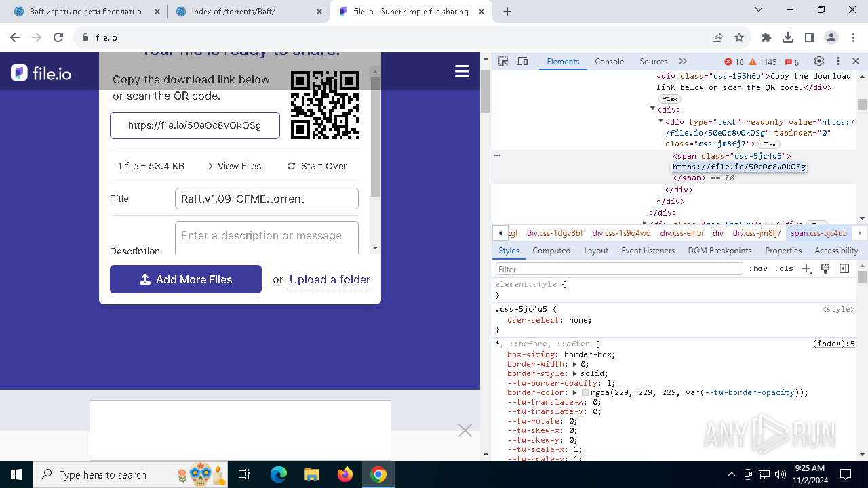The image size is (868, 488).
Task: Click the flex badge under css-195h6o div
Action: (670, 100)
